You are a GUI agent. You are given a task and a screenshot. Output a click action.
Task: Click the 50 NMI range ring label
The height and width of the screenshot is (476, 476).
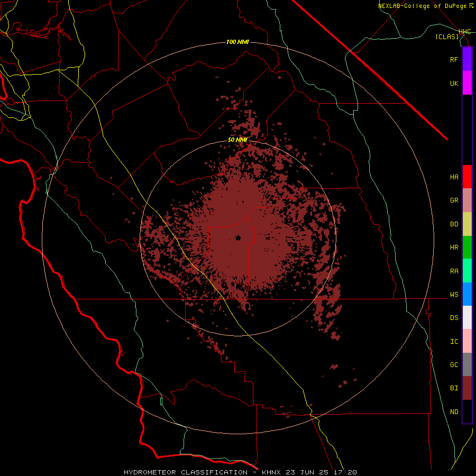237,140
